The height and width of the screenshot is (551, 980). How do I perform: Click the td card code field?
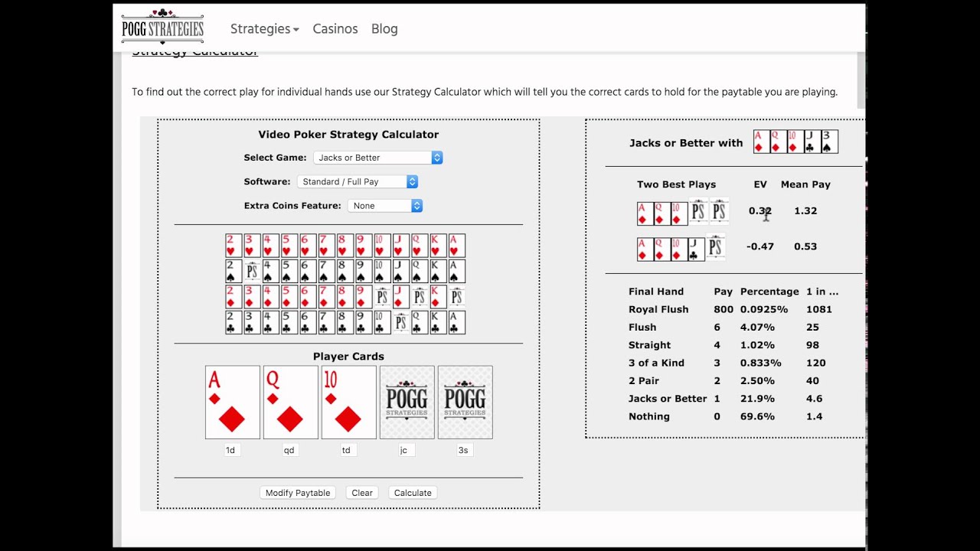[349, 450]
